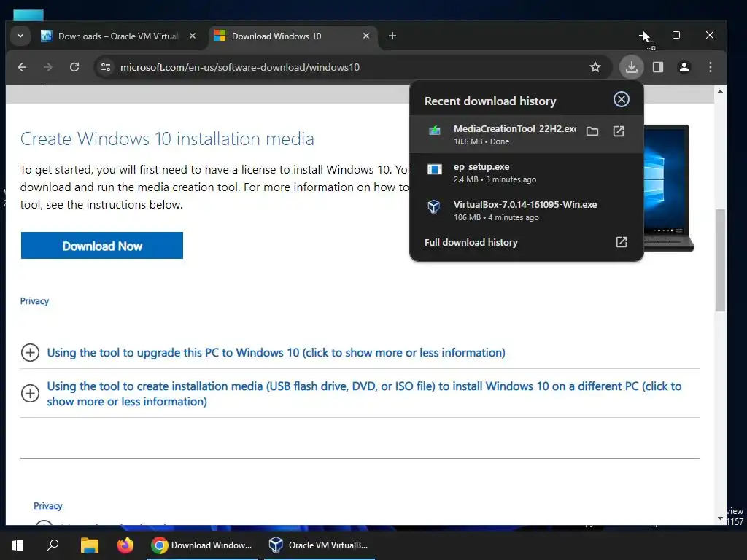Expand 'upgrade this PC' plus icon

(x=30, y=353)
